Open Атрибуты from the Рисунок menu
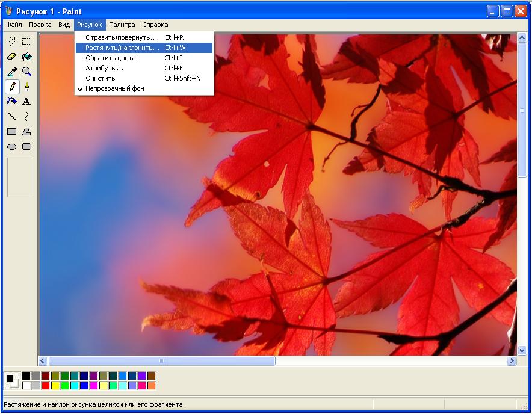532x414 pixels. 104,68
